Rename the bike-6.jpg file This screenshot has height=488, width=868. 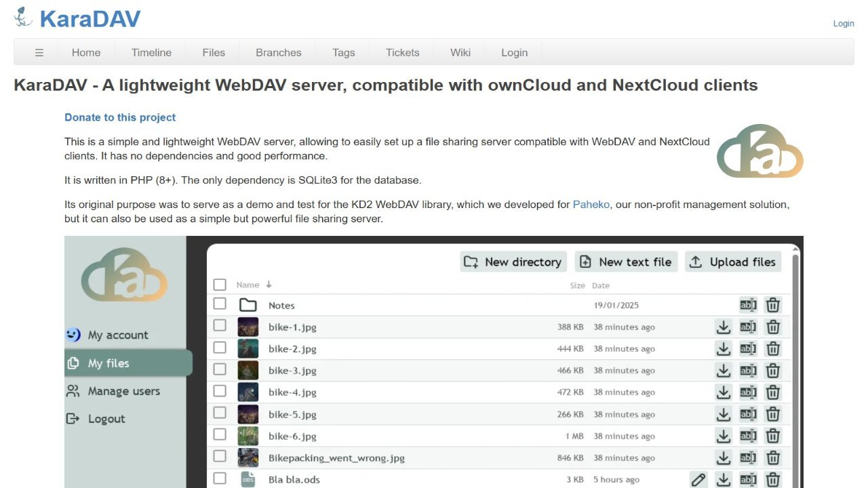click(748, 436)
